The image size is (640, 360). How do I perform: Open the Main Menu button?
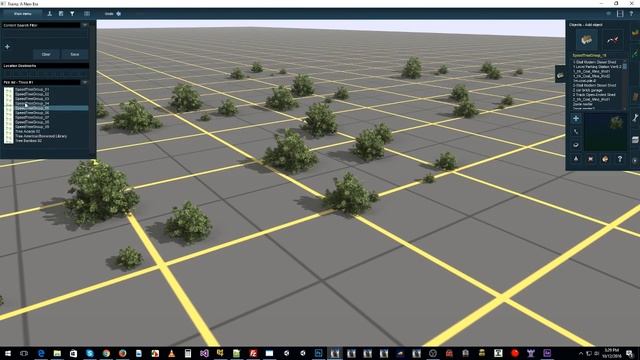coord(22,13)
